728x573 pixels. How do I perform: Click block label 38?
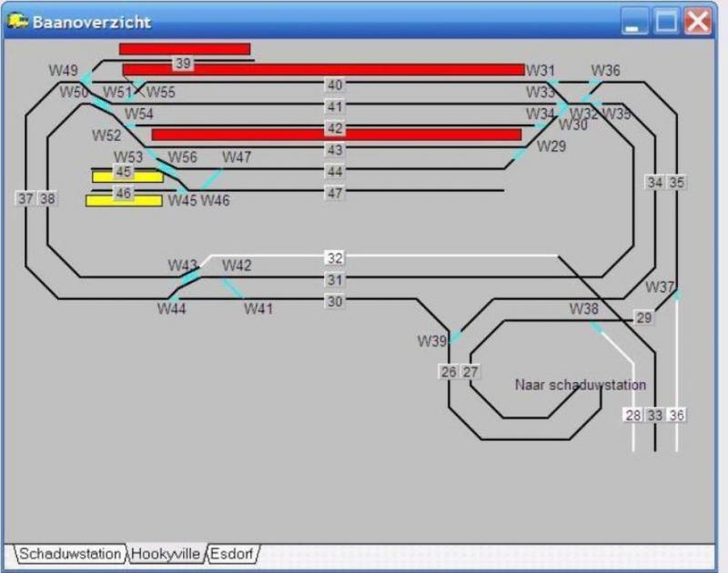point(47,198)
